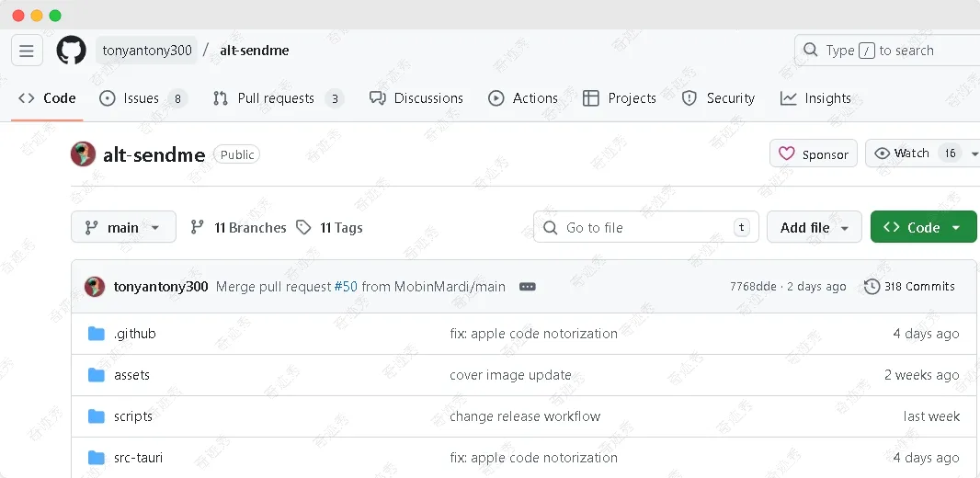
Task: Open the src-tauri folder
Action: coord(138,458)
